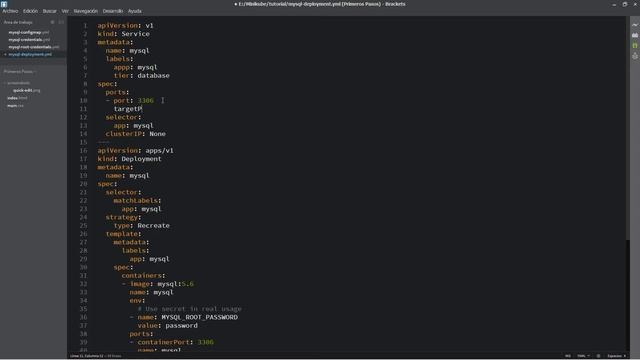Viewport: 640px width, 360px height.
Task: Collapse the screenshots folder in file tree
Action: click(18, 83)
